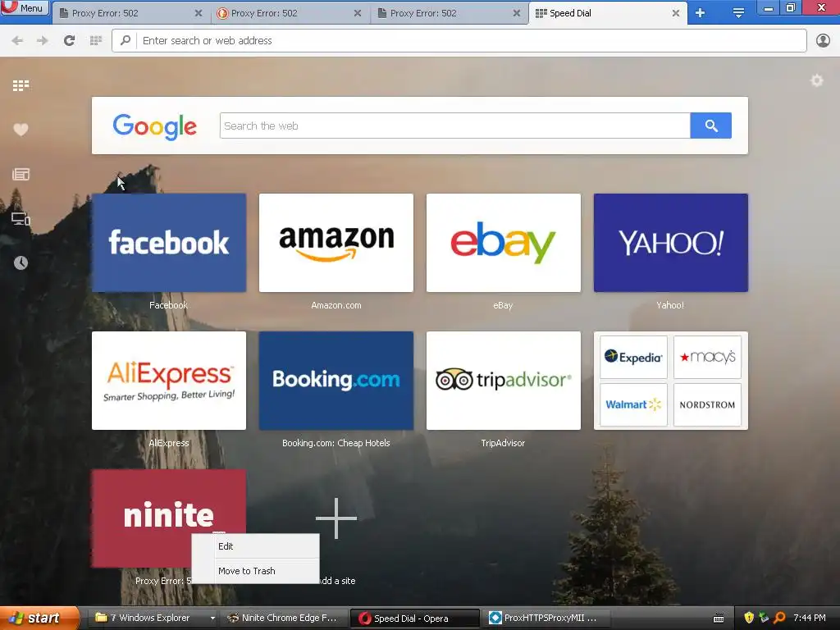Open the Yahoo! speed dial tile
Screen dimensions: 840x630
pos(671,243)
